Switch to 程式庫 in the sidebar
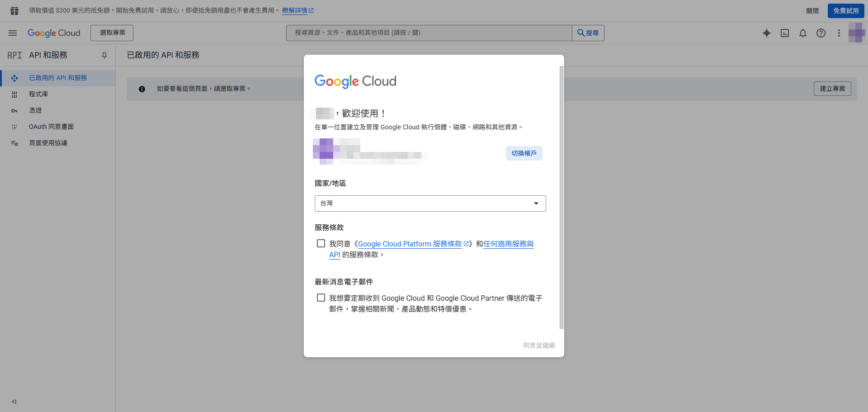This screenshot has width=868, height=412. click(39, 94)
